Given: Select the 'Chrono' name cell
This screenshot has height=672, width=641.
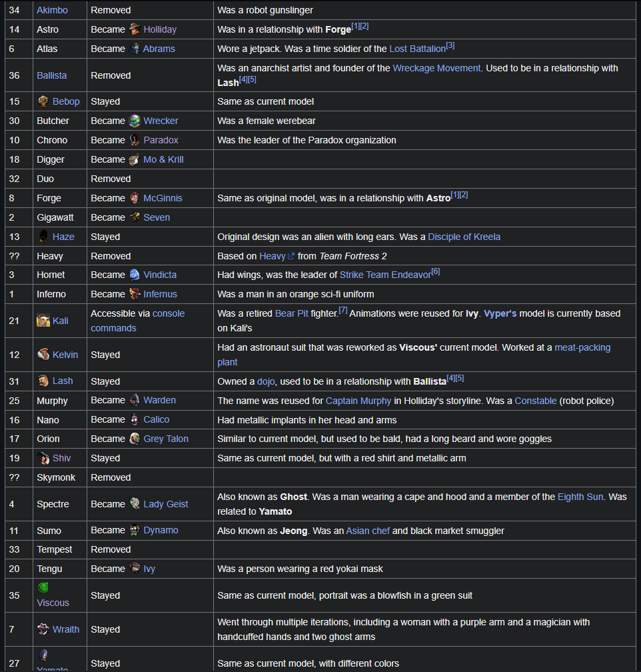Looking at the screenshot, I should click(60, 140).
